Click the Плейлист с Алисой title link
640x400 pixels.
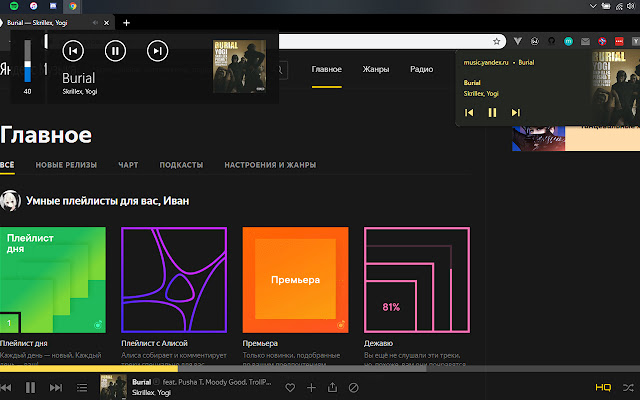click(x=154, y=343)
